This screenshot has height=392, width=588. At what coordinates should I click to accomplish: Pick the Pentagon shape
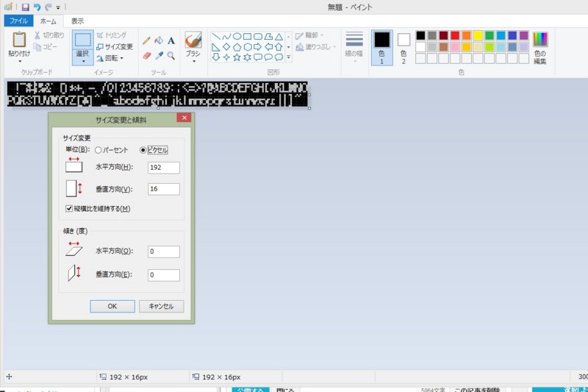[237, 47]
